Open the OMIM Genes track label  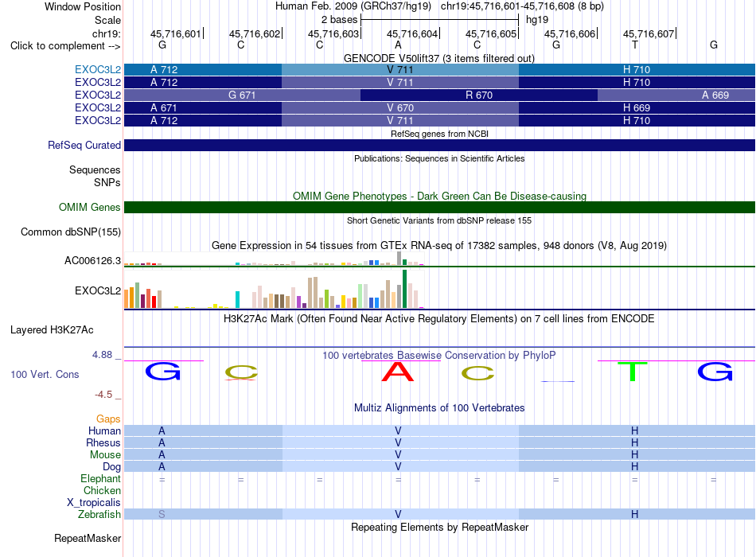coord(89,208)
